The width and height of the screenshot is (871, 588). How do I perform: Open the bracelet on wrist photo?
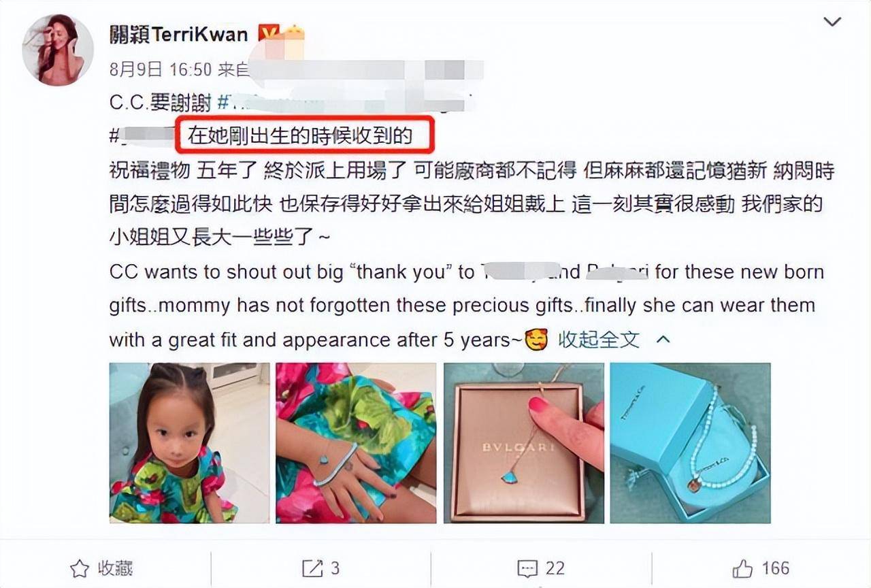tap(356, 443)
